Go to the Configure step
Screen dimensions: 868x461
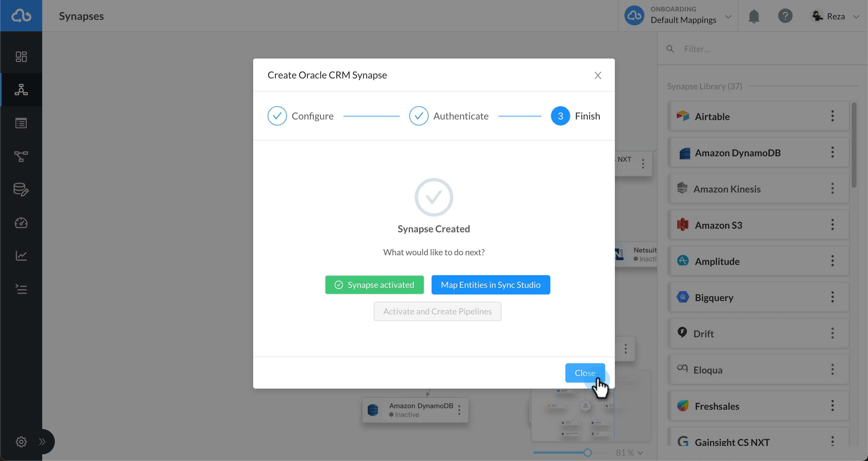(x=300, y=116)
